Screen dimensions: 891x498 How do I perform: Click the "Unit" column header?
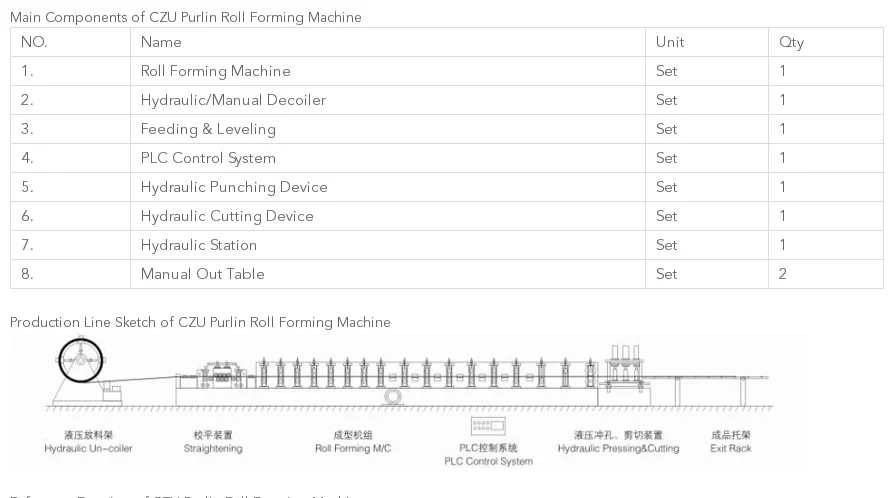[x=669, y=42]
